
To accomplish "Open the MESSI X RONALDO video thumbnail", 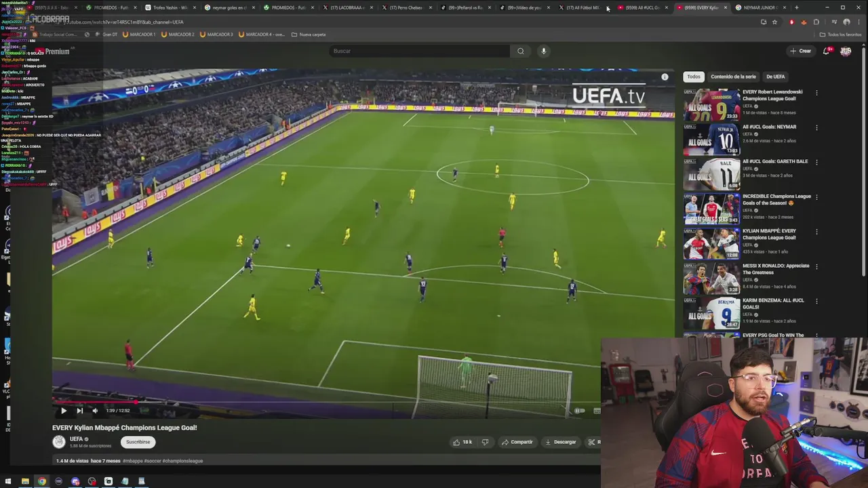I will [x=711, y=278].
